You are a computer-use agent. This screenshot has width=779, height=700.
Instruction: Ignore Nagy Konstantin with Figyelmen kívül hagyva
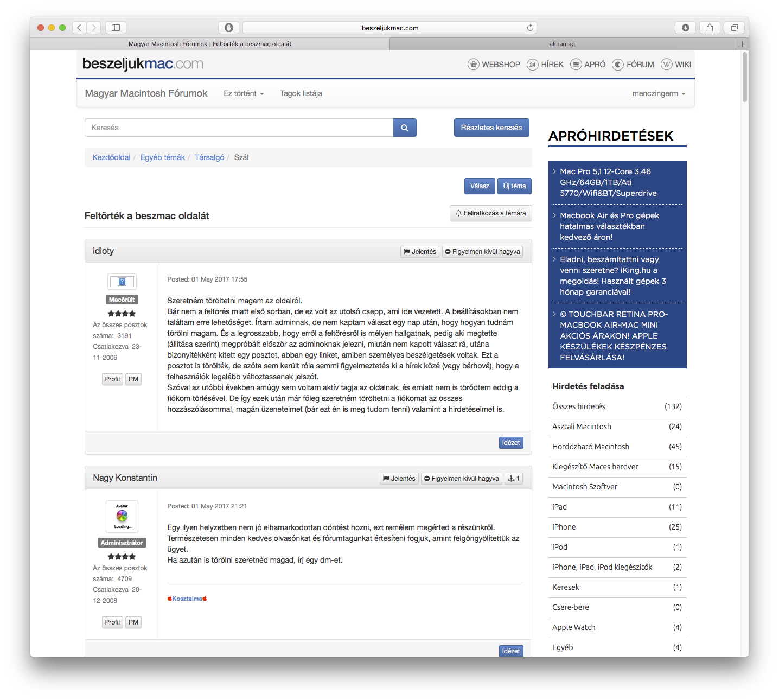point(461,479)
